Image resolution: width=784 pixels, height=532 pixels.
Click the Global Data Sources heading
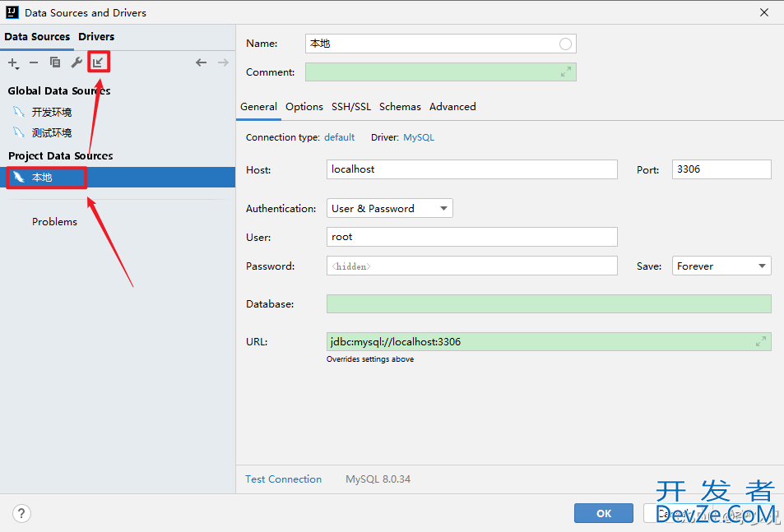point(59,91)
